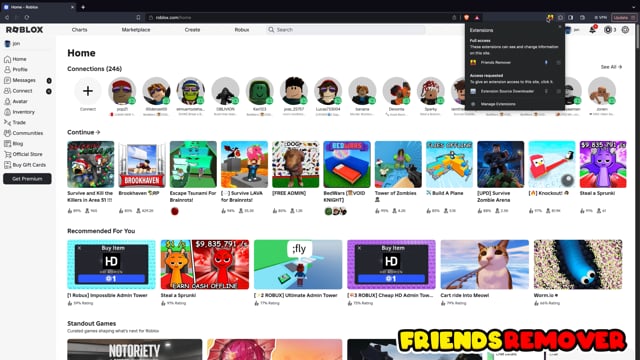The width and height of the screenshot is (640, 360).
Task: Open Cart ride into Meow! thumbnail
Action: 484,264
